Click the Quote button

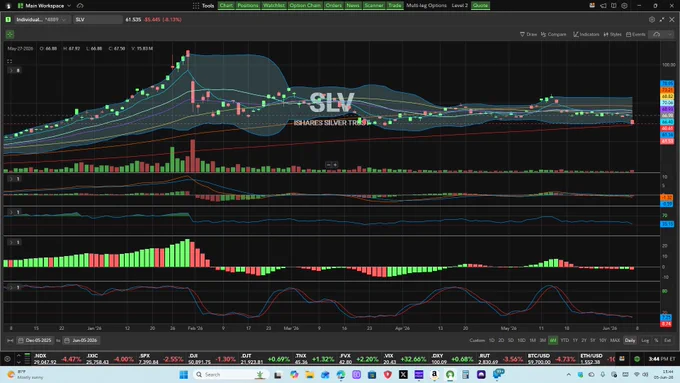pyautogui.click(x=480, y=6)
